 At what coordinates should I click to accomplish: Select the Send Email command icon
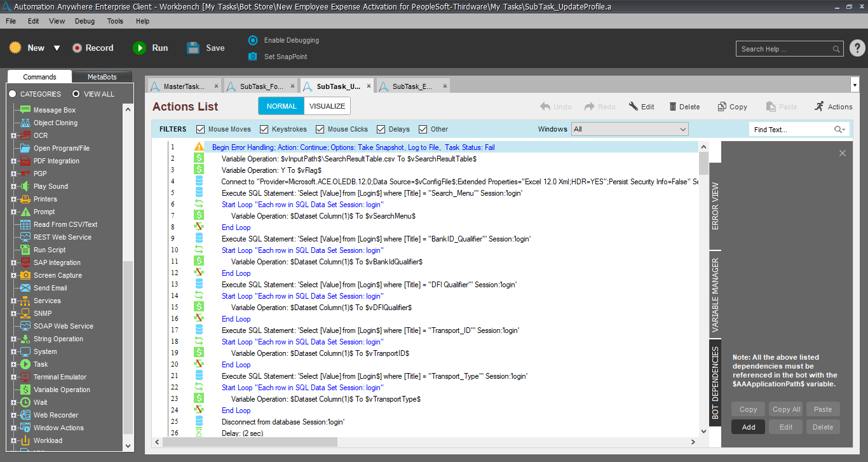(x=25, y=288)
